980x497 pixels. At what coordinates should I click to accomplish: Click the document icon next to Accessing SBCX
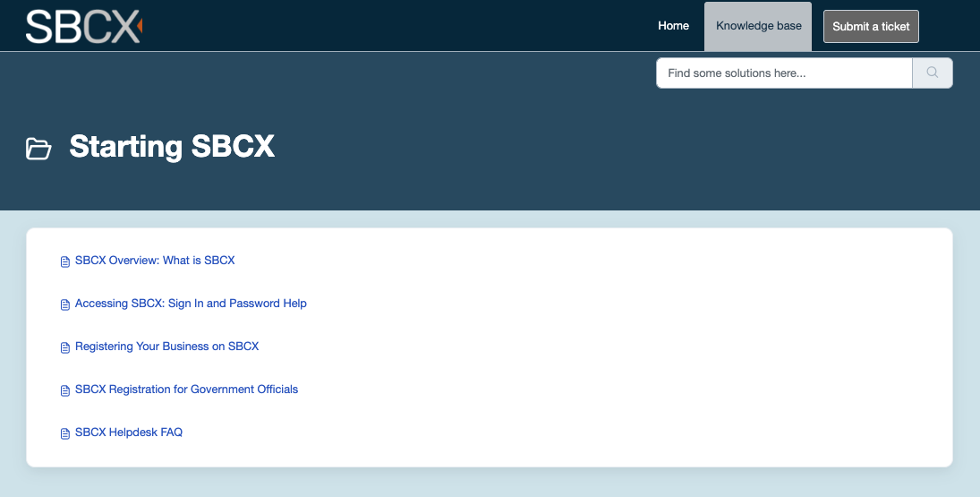point(65,304)
